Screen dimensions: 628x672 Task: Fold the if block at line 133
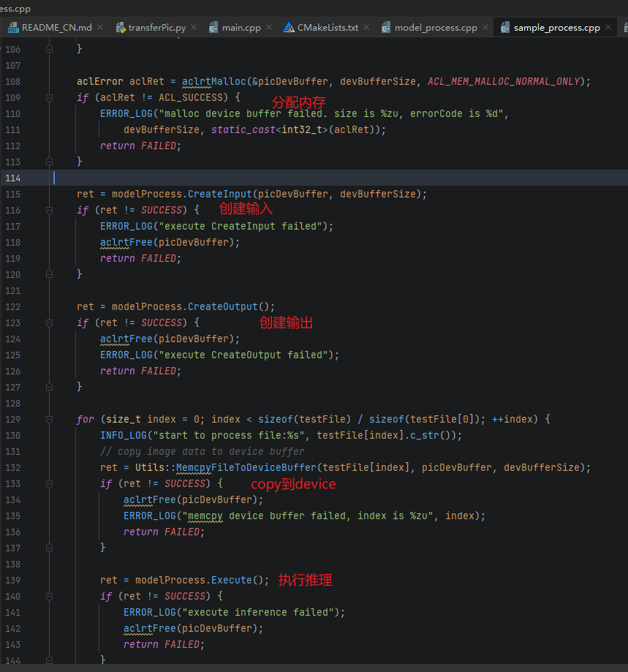pyautogui.click(x=49, y=484)
